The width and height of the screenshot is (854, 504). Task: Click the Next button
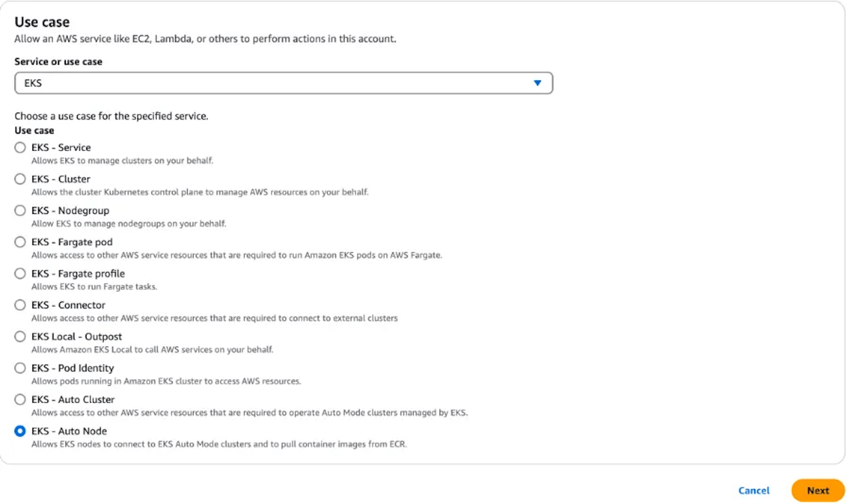(x=818, y=491)
